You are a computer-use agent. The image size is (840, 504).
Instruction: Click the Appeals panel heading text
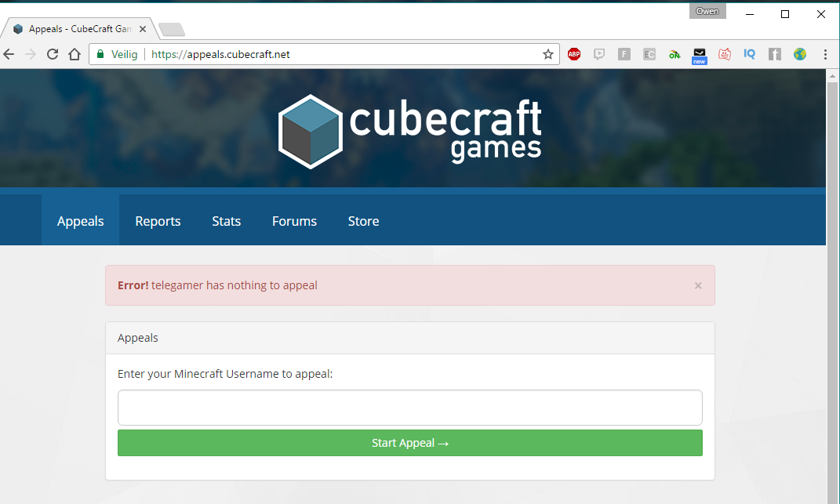138,338
